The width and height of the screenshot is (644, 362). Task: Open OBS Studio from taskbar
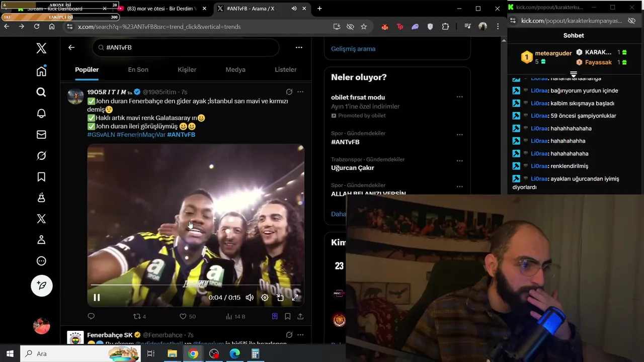pos(214,354)
